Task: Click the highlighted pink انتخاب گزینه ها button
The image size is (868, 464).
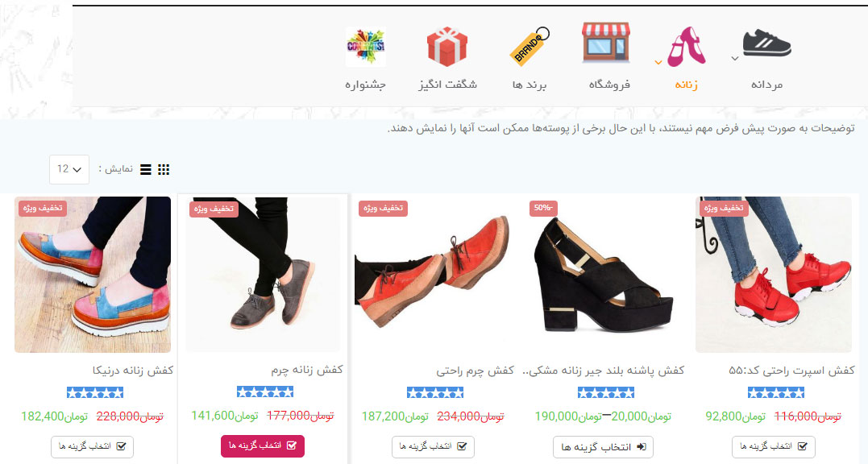Action: point(263,445)
